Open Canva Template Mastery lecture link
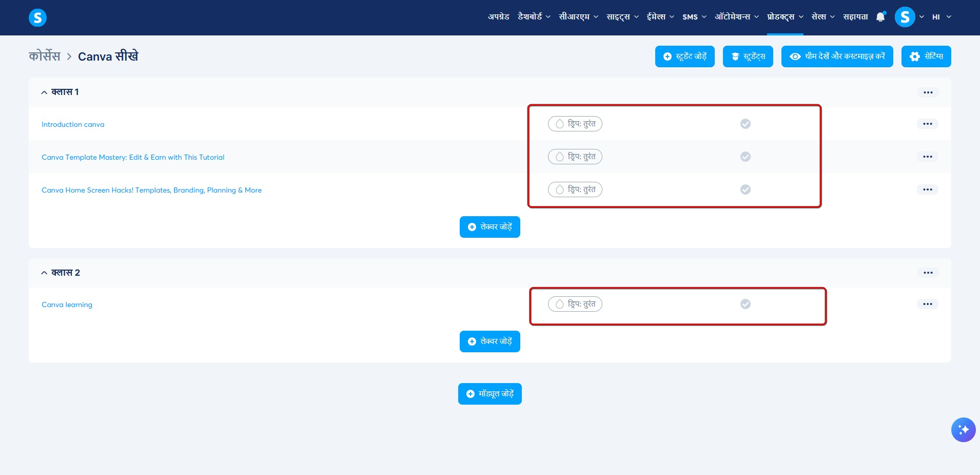The image size is (980, 475). point(133,157)
